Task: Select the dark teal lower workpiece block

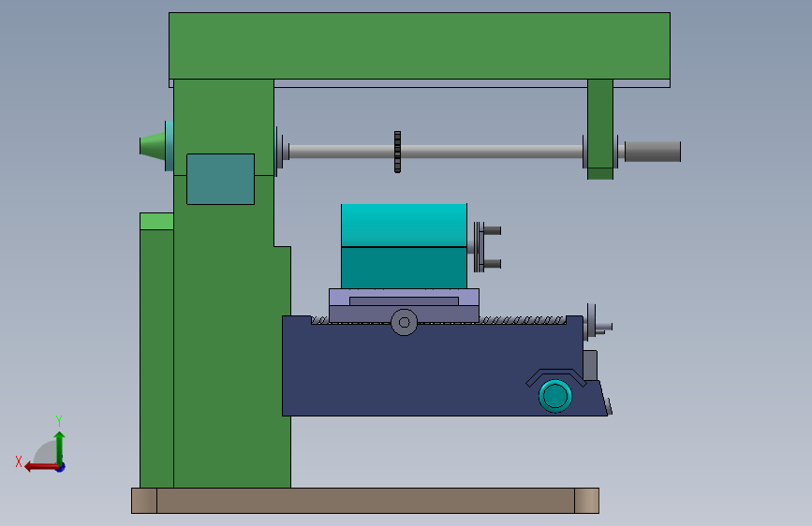Action: click(x=404, y=269)
